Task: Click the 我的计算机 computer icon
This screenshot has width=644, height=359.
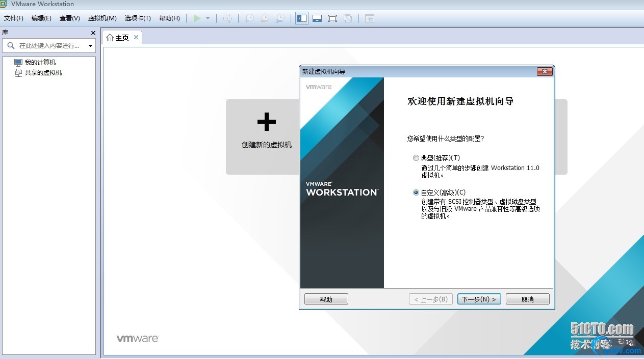Action: click(x=18, y=63)
